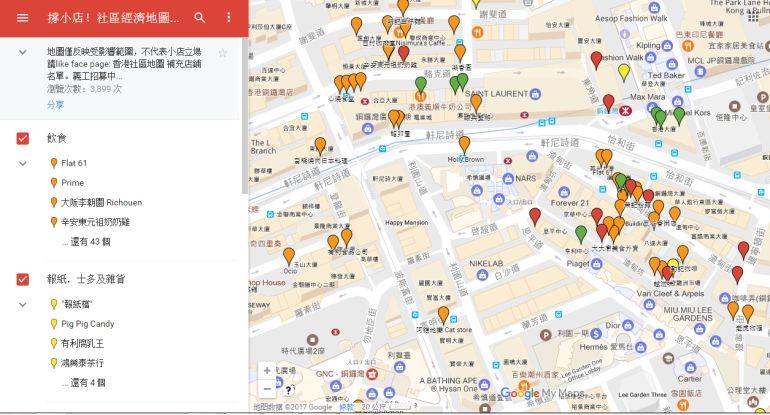770x415 pixels.
Task: Click the map title text in header
Action: pyautogui.click(x=113, y=18)
